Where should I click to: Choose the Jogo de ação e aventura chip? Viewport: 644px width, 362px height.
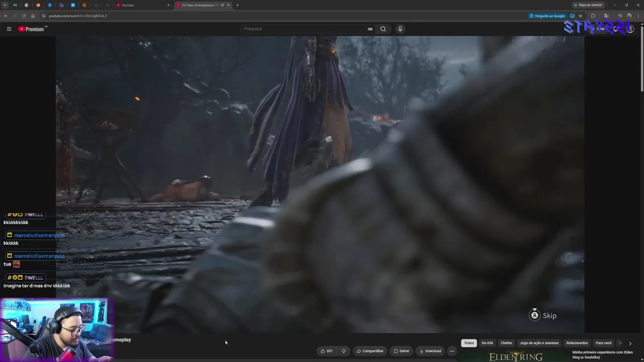click(x=539, y=343)
